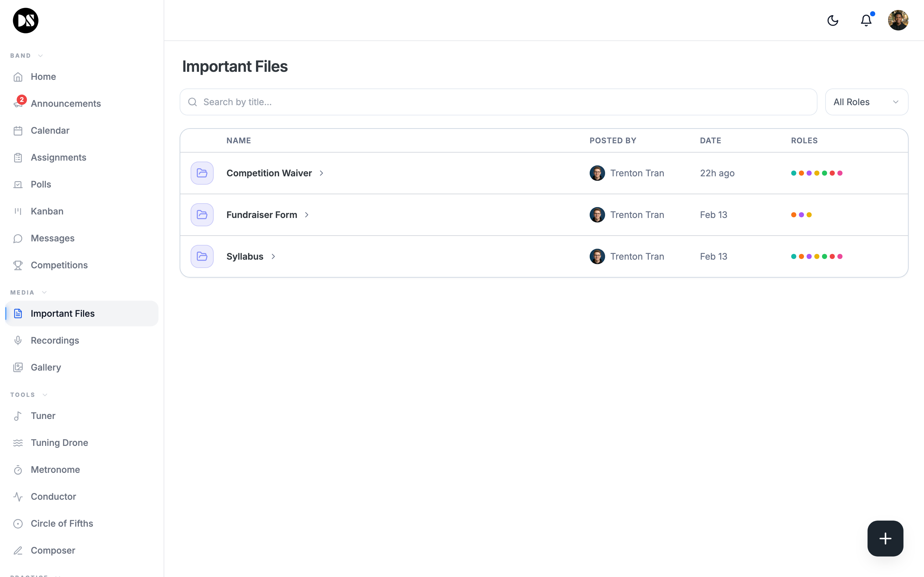
Task: Launch the Tuning Drone
Action: pos(60,442)
